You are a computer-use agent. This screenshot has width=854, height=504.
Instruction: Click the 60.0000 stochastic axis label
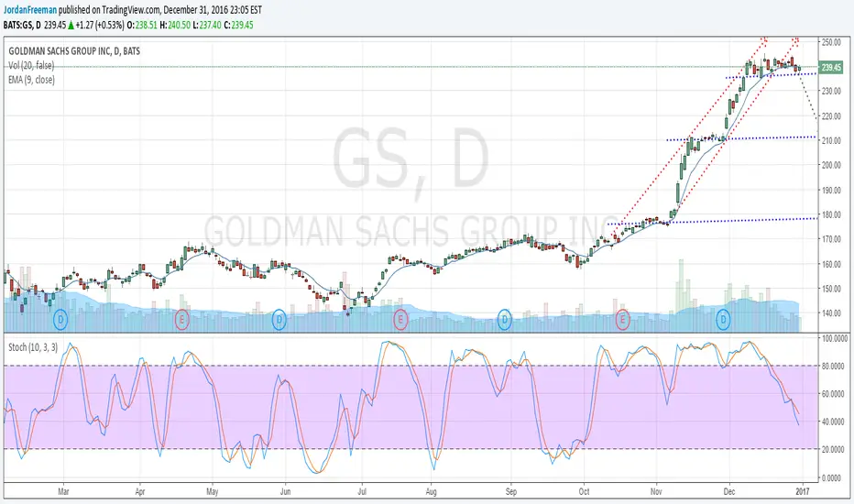(x=834, y=394)
